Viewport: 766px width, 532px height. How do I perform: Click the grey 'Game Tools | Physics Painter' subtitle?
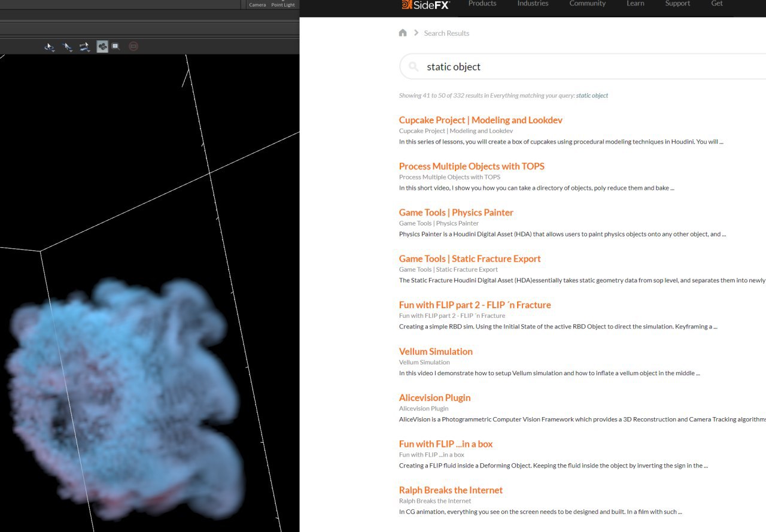click(x=439, y=223)
